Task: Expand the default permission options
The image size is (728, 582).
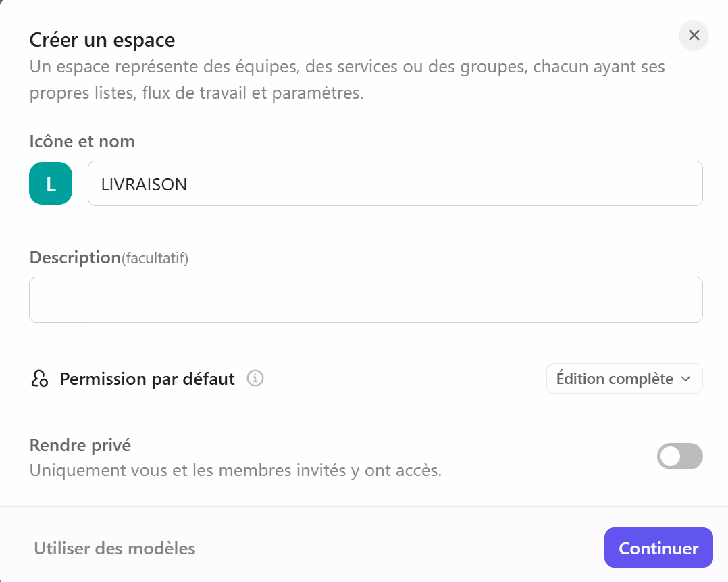Action: [x=624, y=379]
